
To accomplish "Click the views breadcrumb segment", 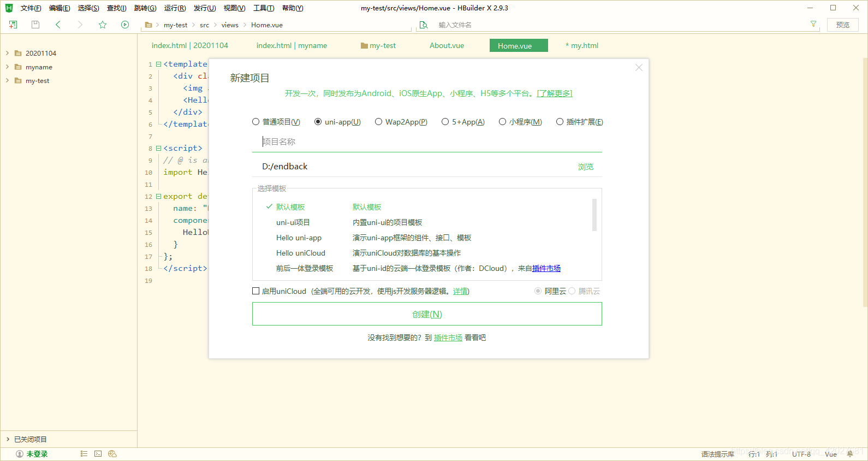I will coord(230,25).
